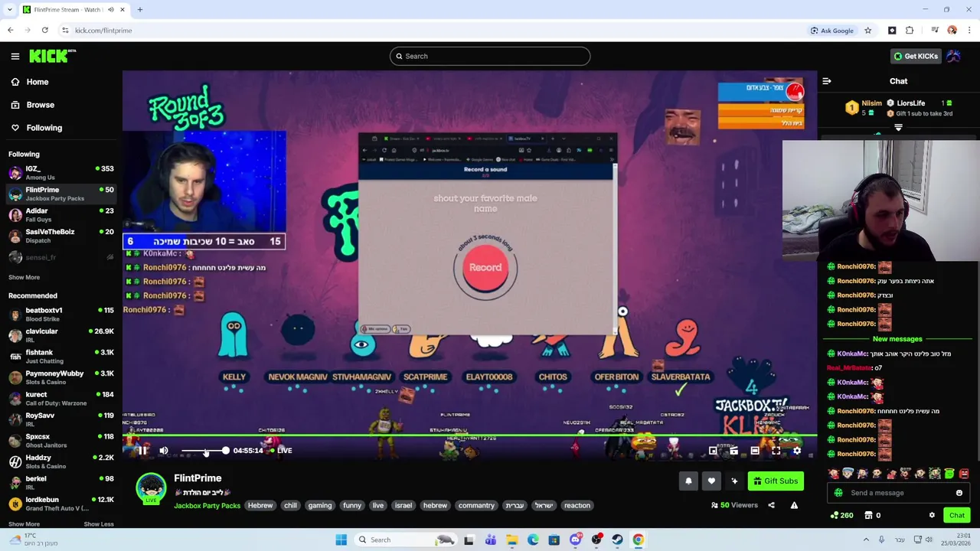Screen dimensions: 980x551
Task: Open Following in sidebar
Action: point(61,128)
